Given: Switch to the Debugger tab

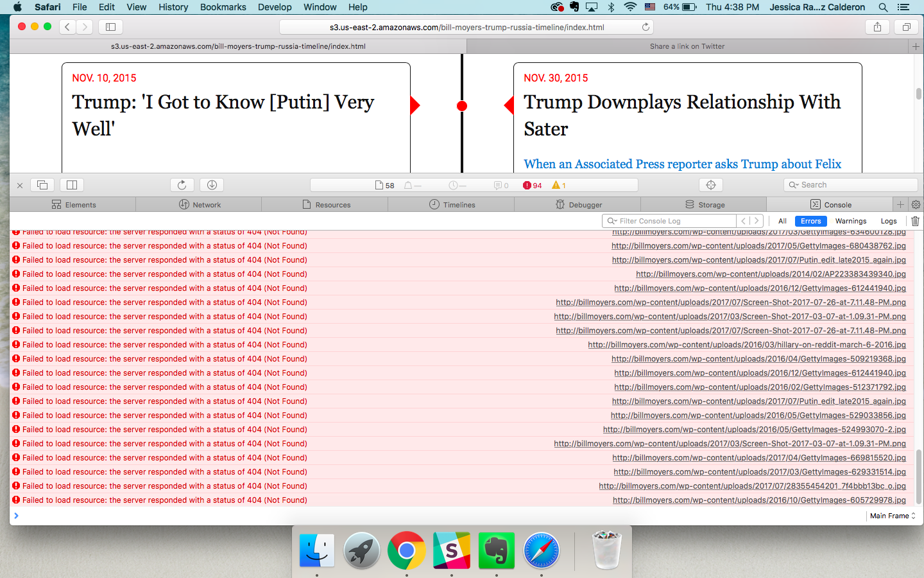Looking at the screenshot, I should pos(578,205).
